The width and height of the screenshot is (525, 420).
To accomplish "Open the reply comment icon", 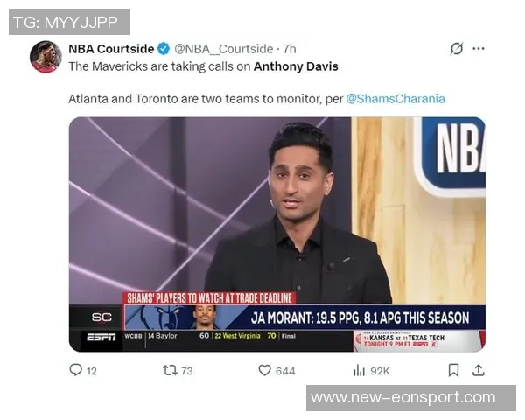I will (75, 370).
